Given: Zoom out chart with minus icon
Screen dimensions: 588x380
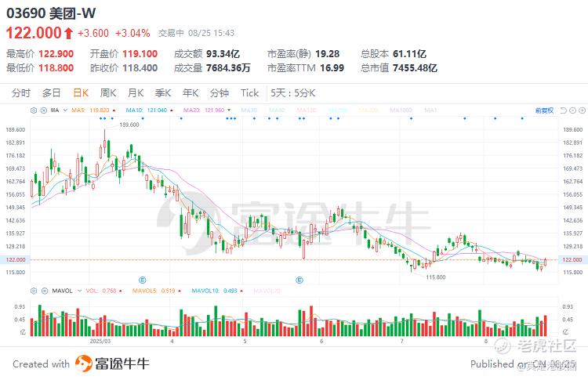Looking at the screenshot, I should coord(572,110).
